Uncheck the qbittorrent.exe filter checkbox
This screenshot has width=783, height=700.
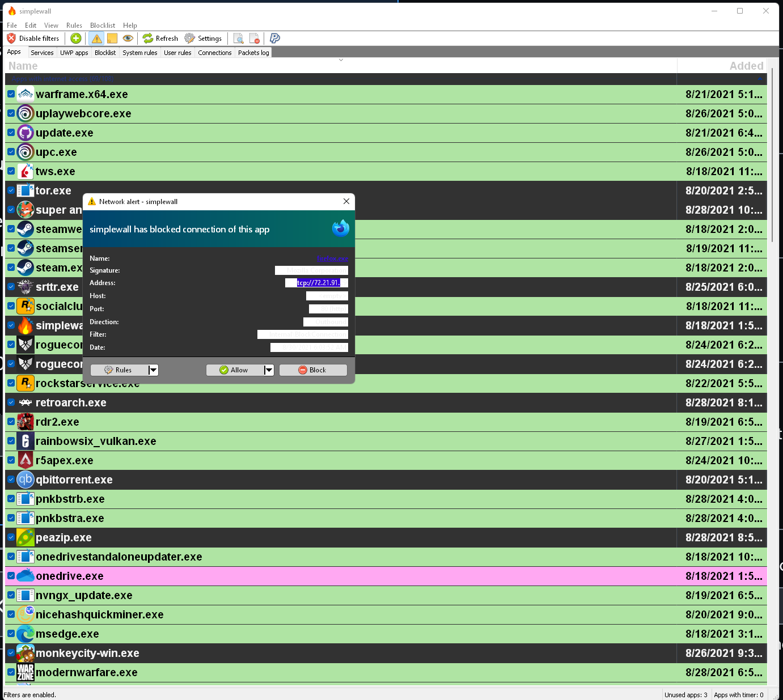(11, 480)
